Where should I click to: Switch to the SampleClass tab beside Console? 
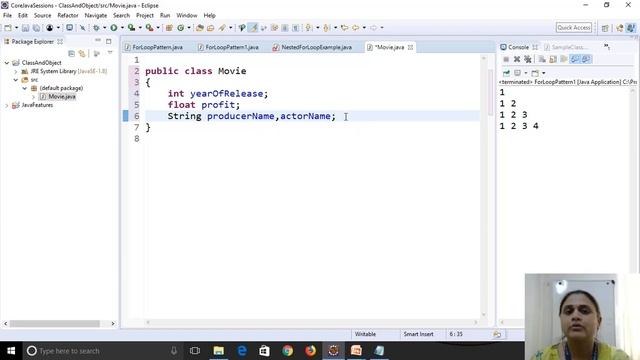pyautogui.click(x=566, y=47)
